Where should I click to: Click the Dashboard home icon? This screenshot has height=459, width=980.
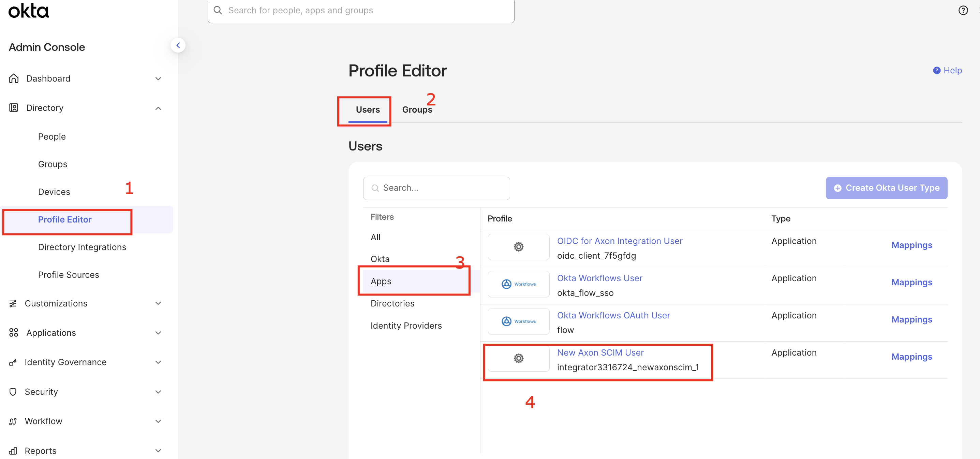[x=14, y=78]
